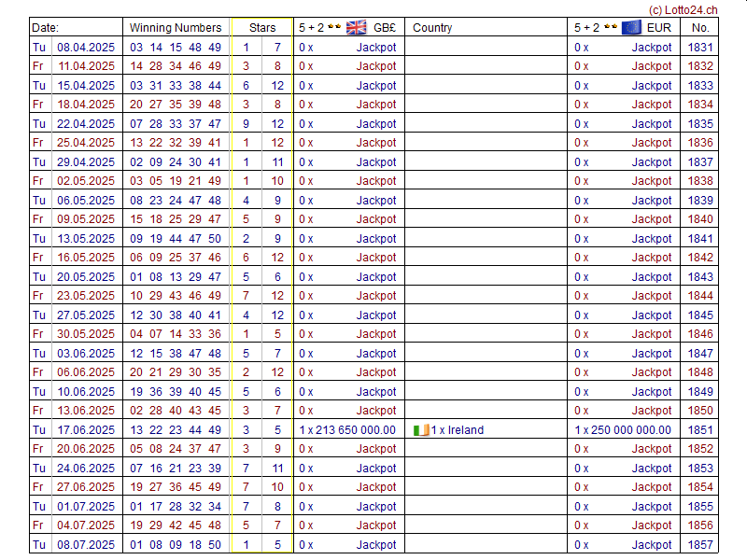Click the 1 x 213 650 000.00 amount
The width and height of the screenshot is (747, 560).
tap(347, 430)
